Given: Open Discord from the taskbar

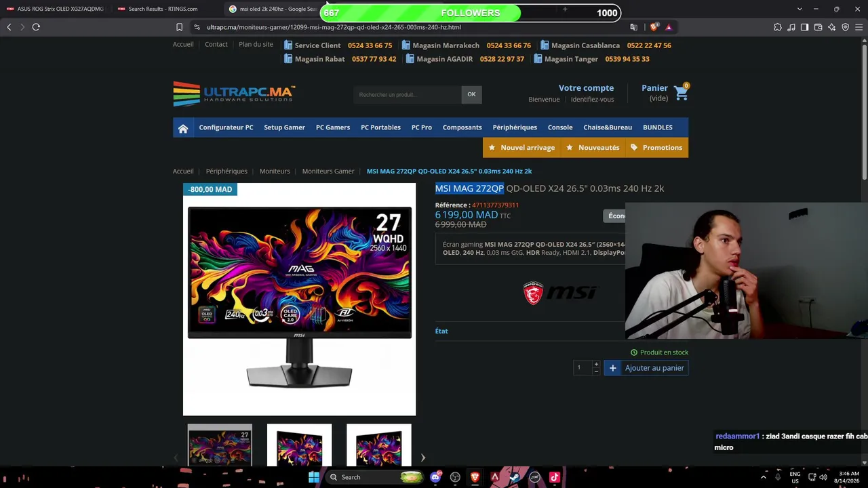Looking at the screenshot, I should point(435,477).
